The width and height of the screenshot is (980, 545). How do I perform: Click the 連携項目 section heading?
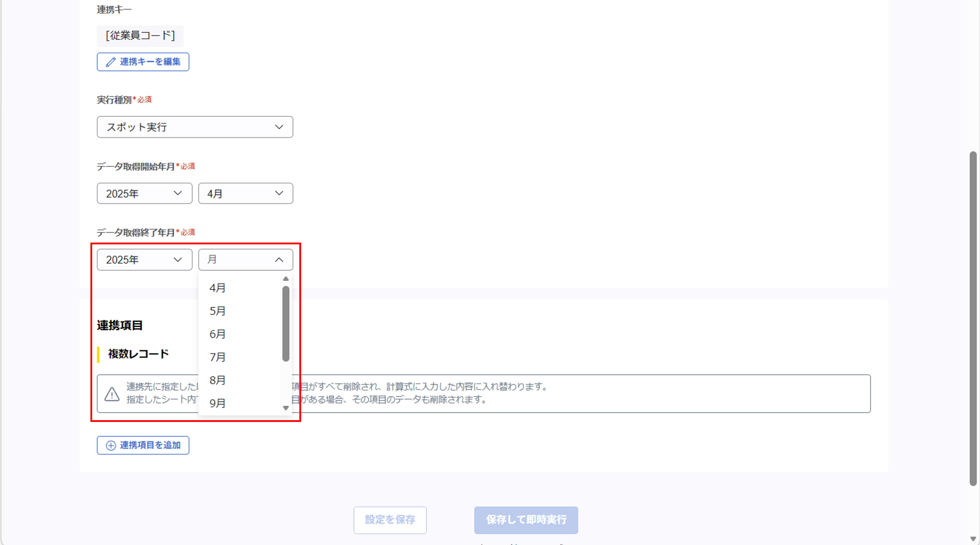(x=119, y=325)
